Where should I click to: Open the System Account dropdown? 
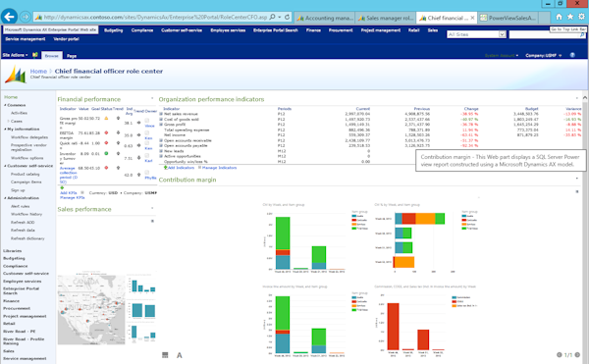pos(502,56)
